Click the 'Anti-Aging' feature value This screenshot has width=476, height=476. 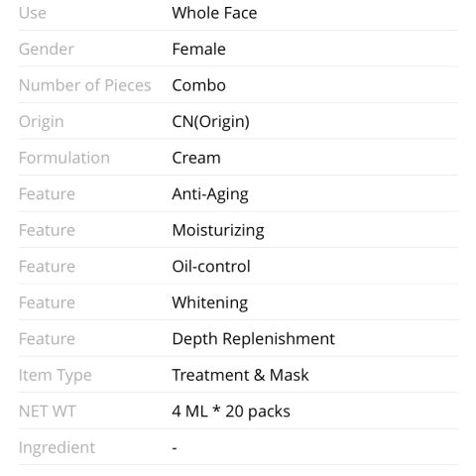[210, 194]
